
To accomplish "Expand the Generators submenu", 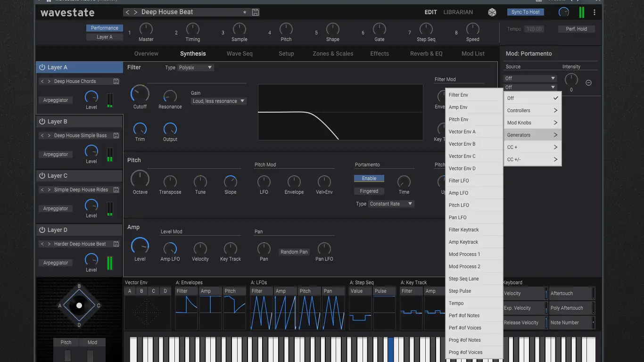I will [x=532, y=135].
